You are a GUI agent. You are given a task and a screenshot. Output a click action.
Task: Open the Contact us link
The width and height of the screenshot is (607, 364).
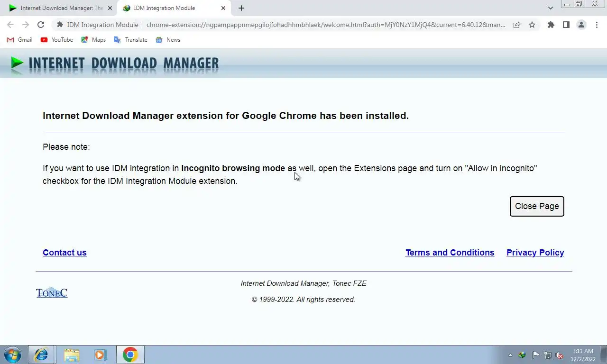[x=64, y=253]
